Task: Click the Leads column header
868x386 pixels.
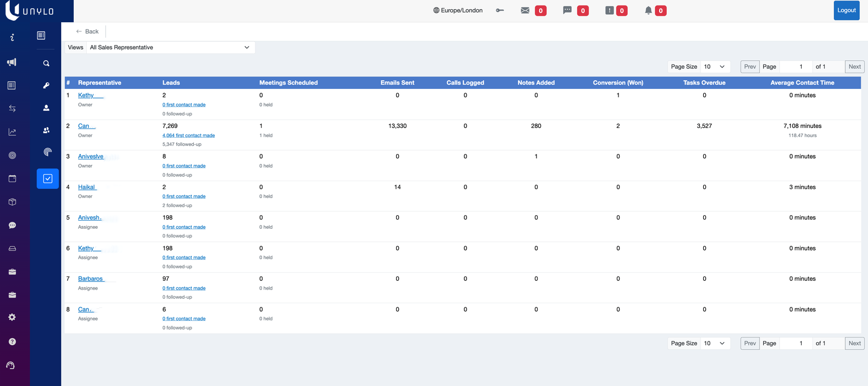Action: [x=171, y=83]
